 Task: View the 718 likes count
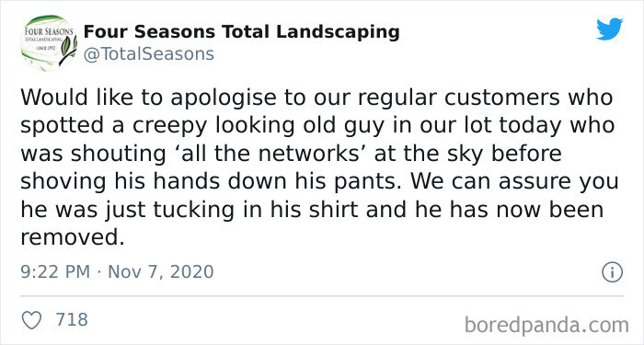click(x=72, y=319)
